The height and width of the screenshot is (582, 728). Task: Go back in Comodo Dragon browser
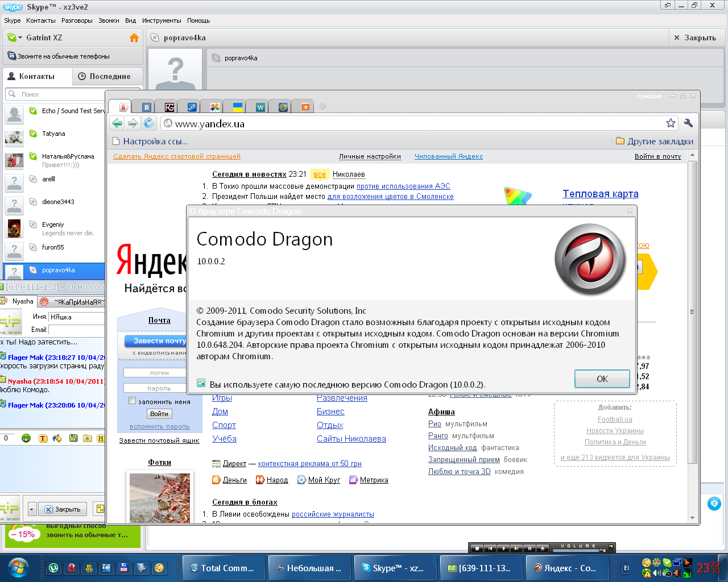pos(117,123)
